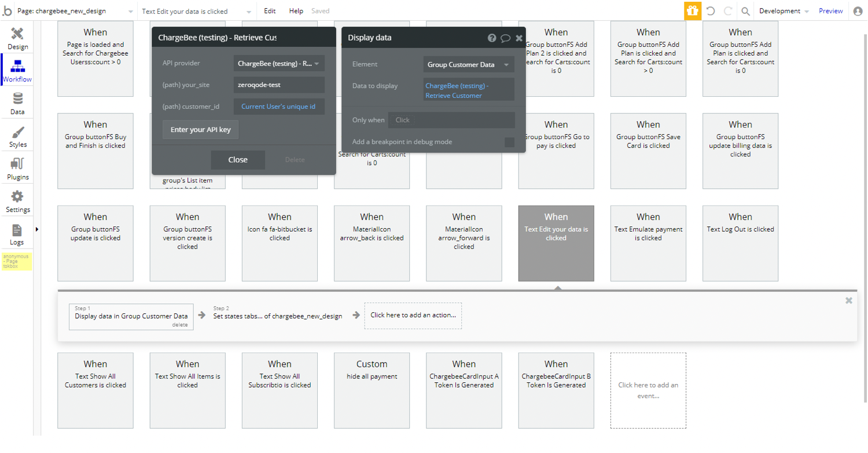This screenshot has height=453, width=868.
Task: Close the Display data panel
Action: (519, 38)
